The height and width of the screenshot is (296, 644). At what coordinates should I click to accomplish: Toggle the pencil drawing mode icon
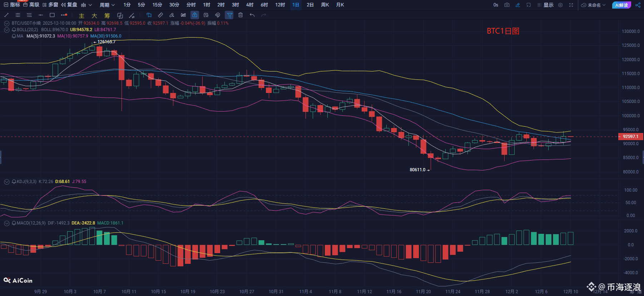pyautogui.click(x=517, y=5)
